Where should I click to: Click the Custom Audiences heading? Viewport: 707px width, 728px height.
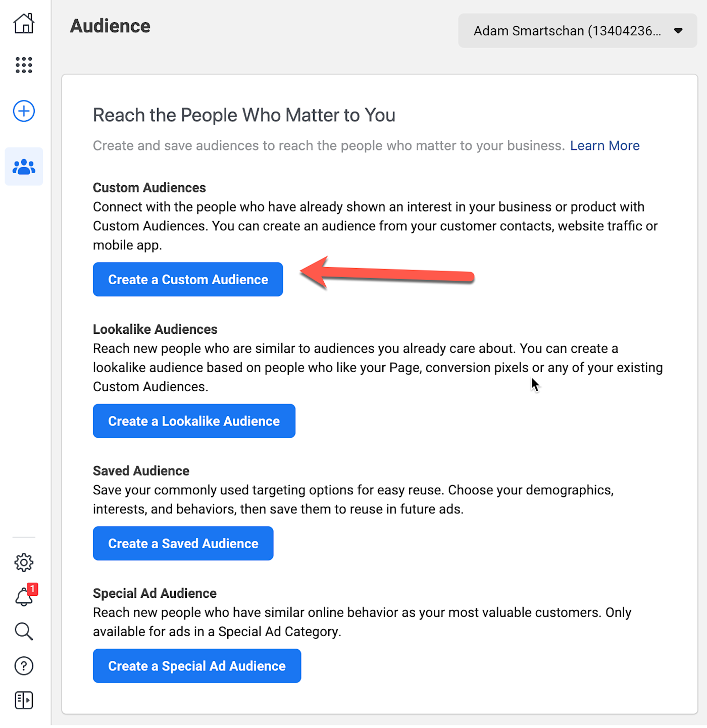click(x=149, y=188)
